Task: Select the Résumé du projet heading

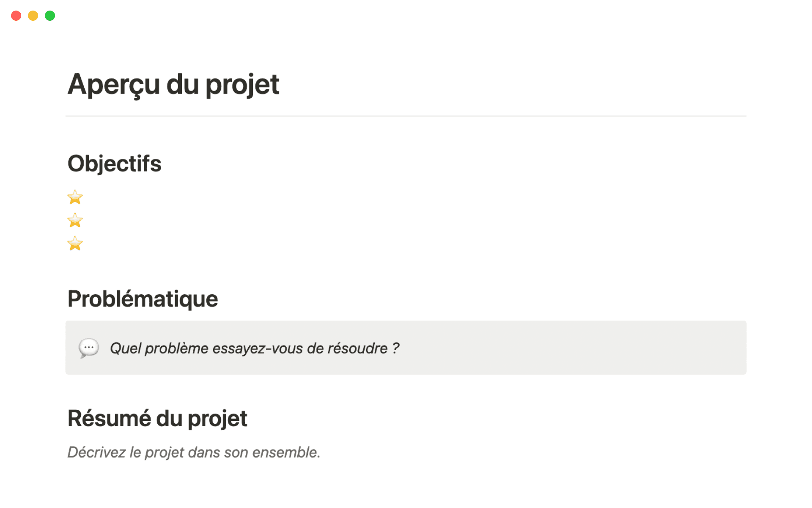Action: point(157,418)
